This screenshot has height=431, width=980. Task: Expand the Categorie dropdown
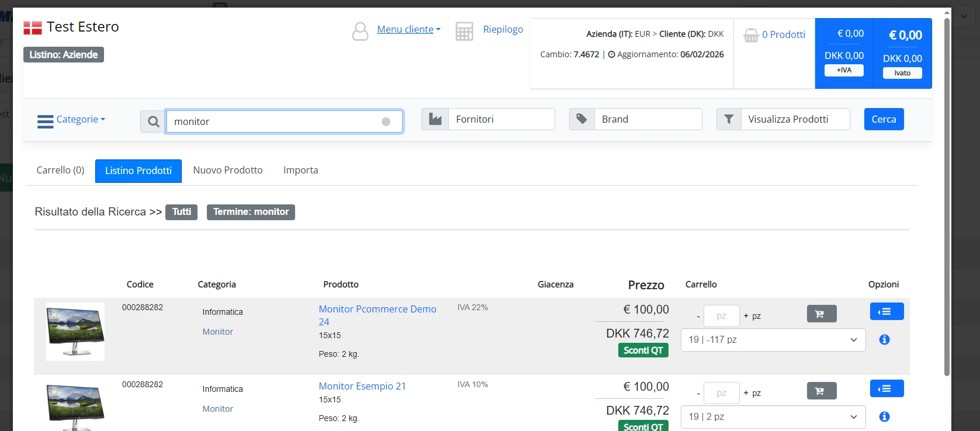[x=71, y=120]
